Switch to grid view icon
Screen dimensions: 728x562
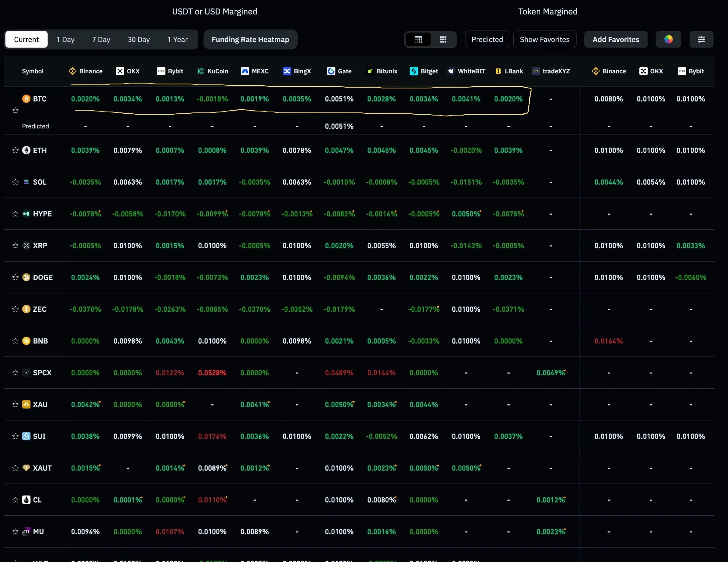click(443, 39)
